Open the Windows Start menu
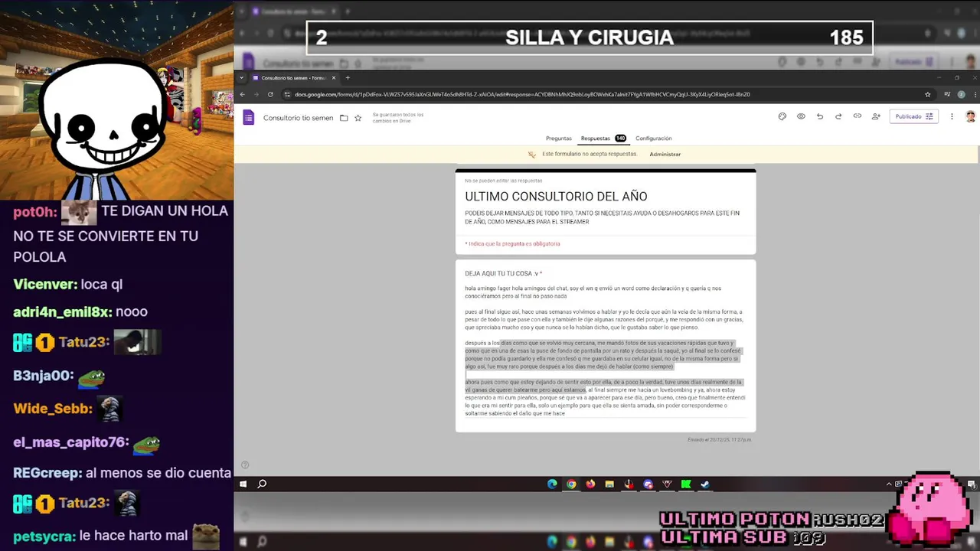This screenshot has width=980, height=551. (243, 484)
